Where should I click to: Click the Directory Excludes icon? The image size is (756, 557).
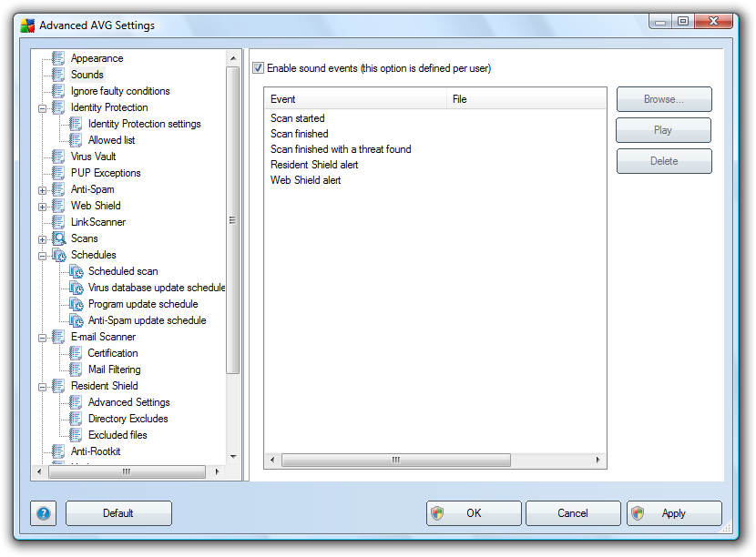click(x=76, y=419)
